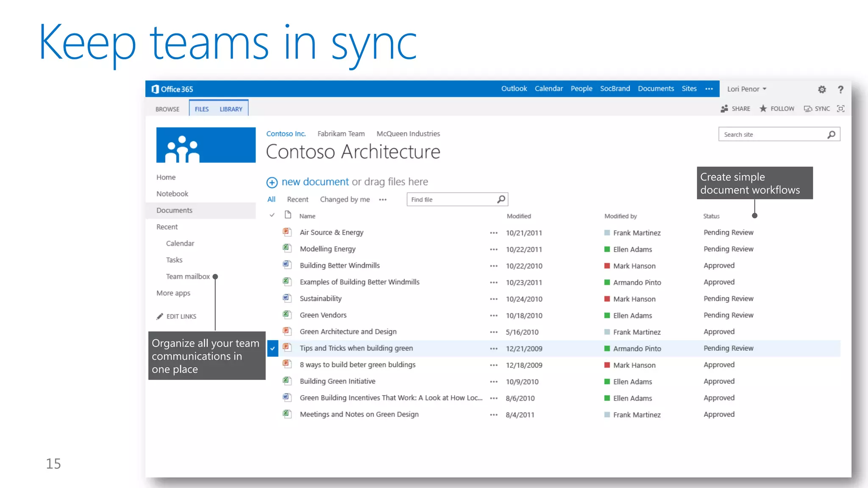Image resolution: width=868 pixels, height=488 pixels.
Task: Click the search site magnifier icon
Action: [x=831, y=135]
